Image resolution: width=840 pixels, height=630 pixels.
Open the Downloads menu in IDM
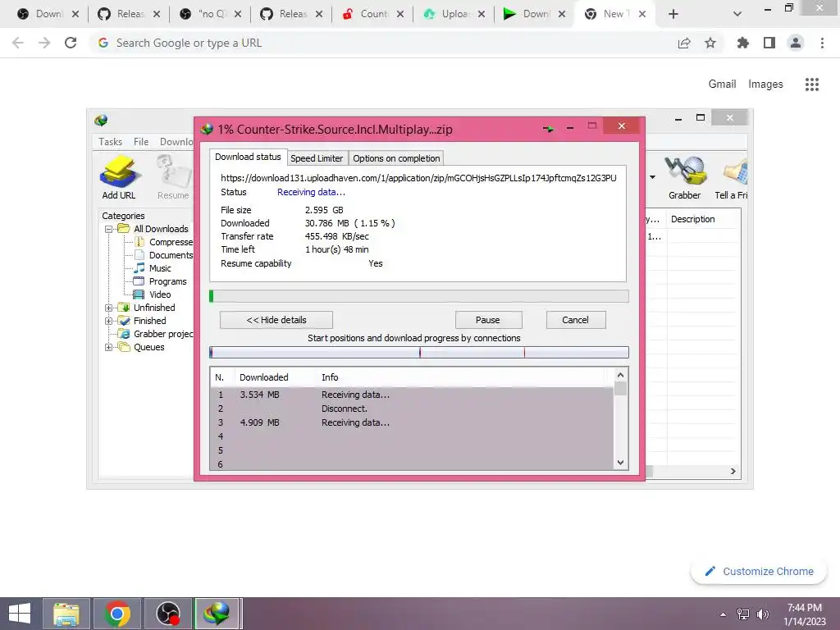[176, 141]
